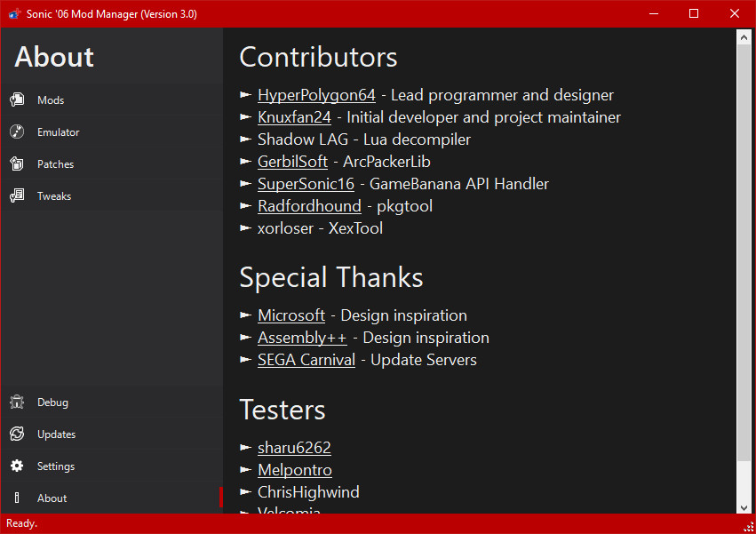The height and width of the screenshot is (534, 756).
Task: Click the Ready status bar text
Action: pos(21,523)
